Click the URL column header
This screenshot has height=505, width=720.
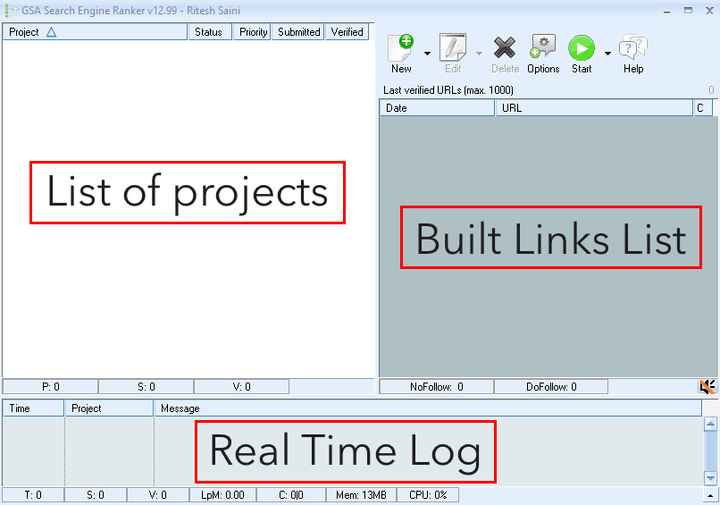tap(594, 108)
